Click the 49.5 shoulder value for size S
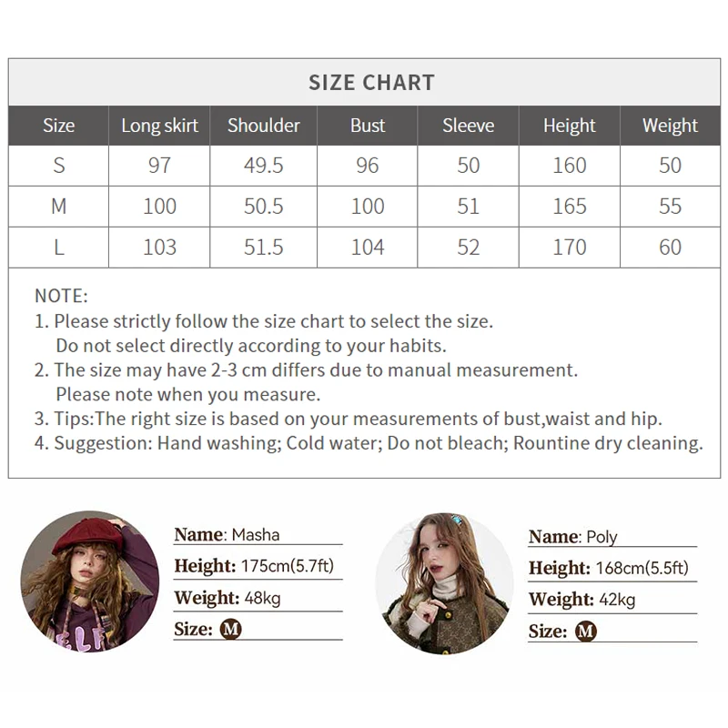Viewport: 728px width, 728px height. point(264,166)
